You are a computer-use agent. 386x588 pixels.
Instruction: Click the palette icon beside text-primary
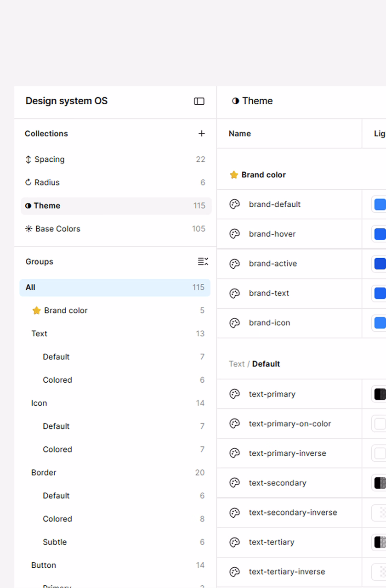click(234, 394)
